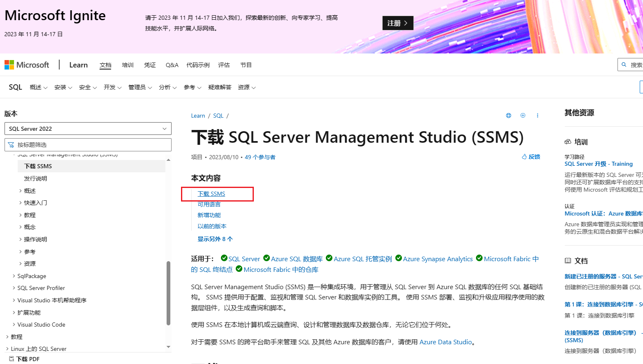Click 显示另外 8 个 to show more

215,239
